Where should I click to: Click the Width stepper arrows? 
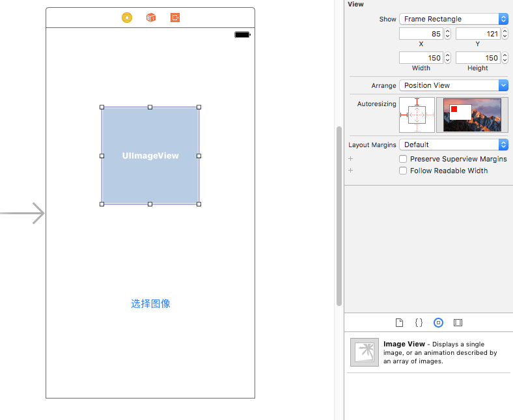click(x=448, y=58)
